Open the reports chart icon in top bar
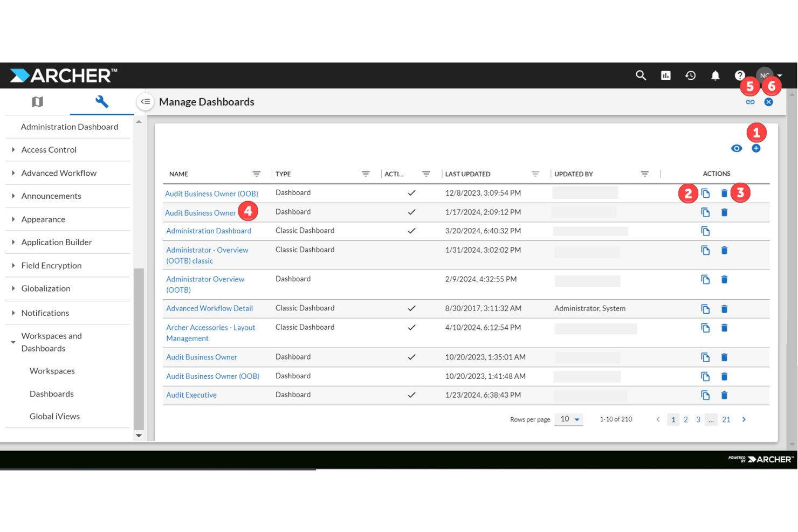 (x=665, y=75)
